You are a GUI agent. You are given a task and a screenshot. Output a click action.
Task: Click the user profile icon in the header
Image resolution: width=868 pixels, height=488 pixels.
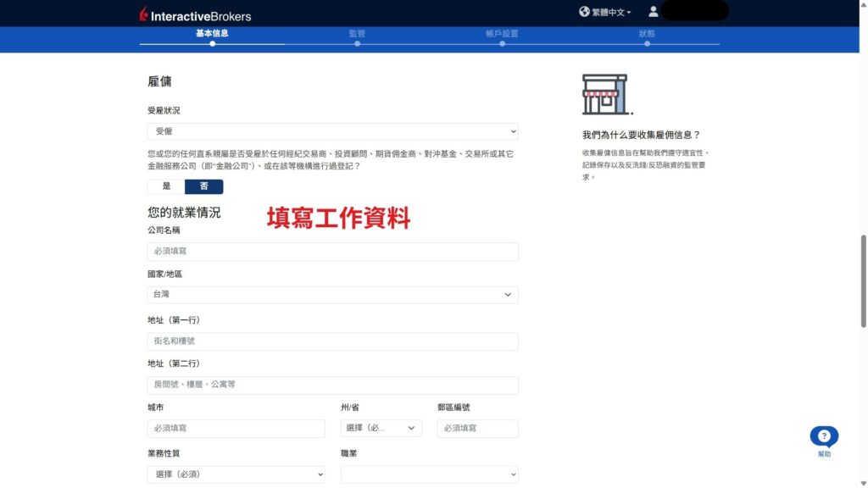[653, 11]
